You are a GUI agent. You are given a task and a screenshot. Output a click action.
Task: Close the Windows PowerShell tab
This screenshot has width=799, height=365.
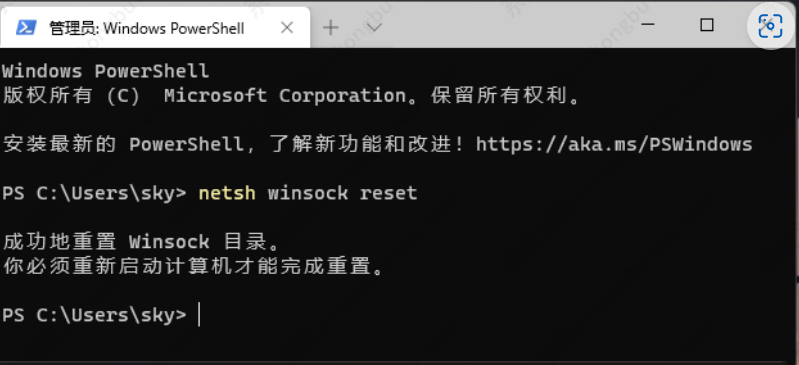coord(287,28)
